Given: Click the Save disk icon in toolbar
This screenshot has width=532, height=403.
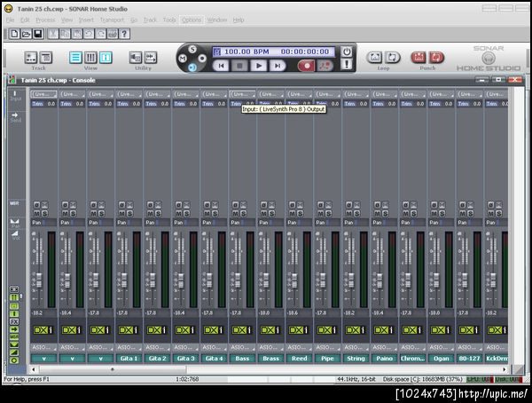Looking at the screenshot, I should (38, 34).
